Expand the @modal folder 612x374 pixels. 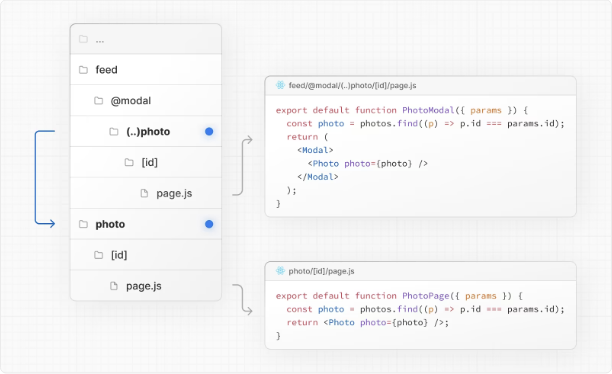[x=146, y=100]
